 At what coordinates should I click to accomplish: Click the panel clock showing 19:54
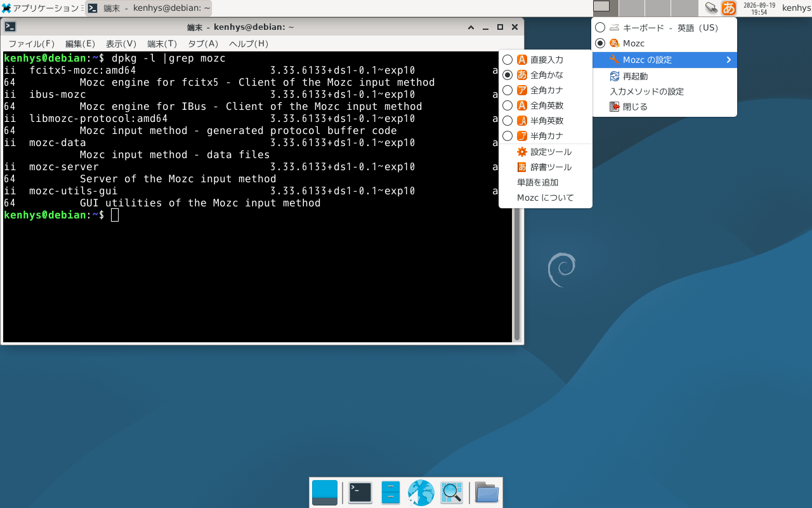[x=759, y=8]
